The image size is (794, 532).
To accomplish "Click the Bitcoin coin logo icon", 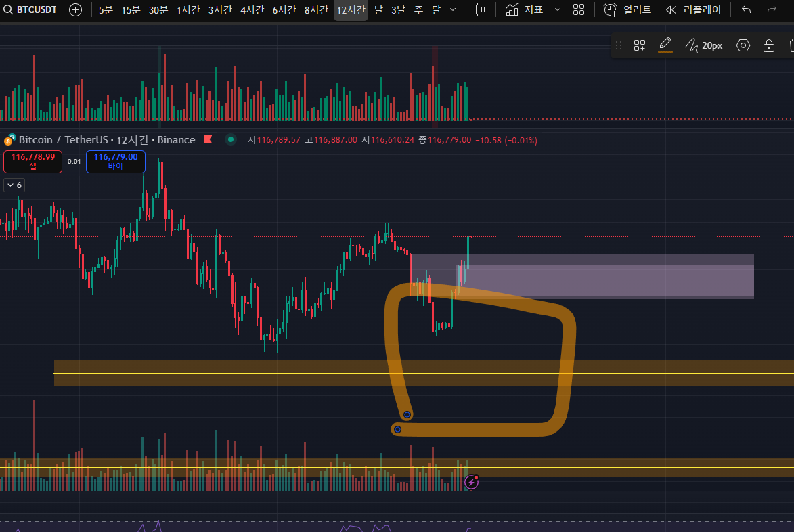I will coord(9,139).
